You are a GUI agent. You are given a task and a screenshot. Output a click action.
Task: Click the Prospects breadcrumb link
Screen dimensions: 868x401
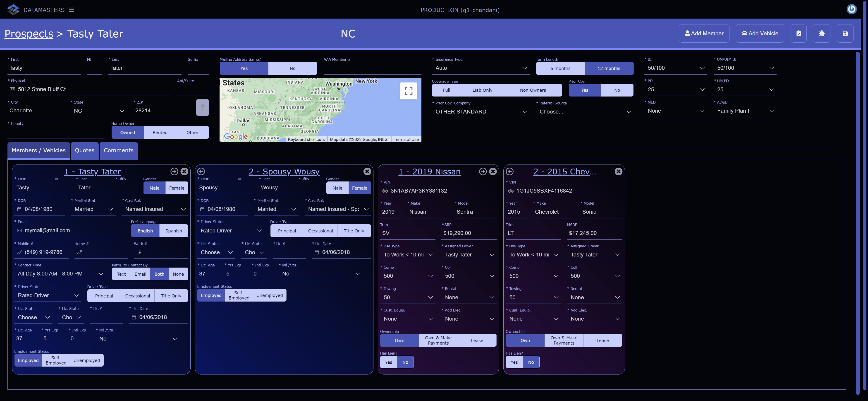coord(29,34)
